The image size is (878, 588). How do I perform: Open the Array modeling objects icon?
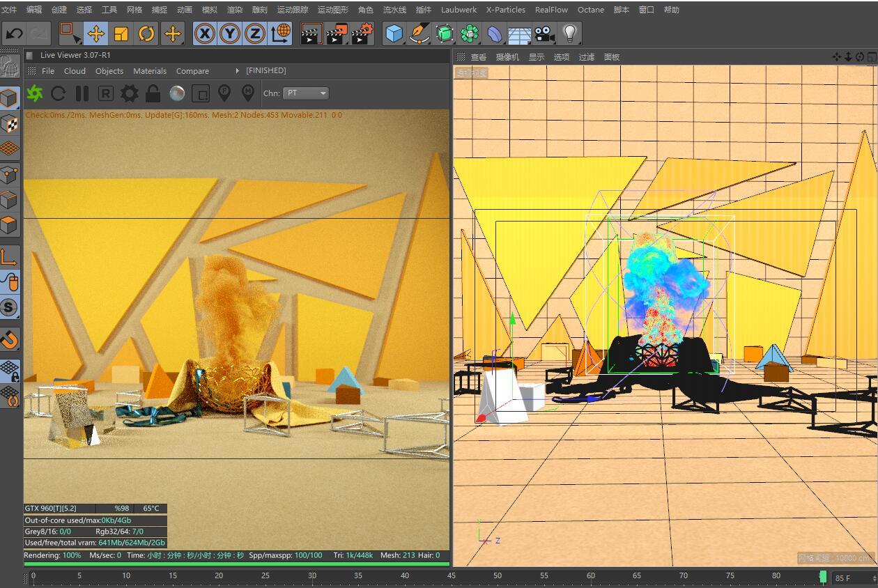[470, 33]
